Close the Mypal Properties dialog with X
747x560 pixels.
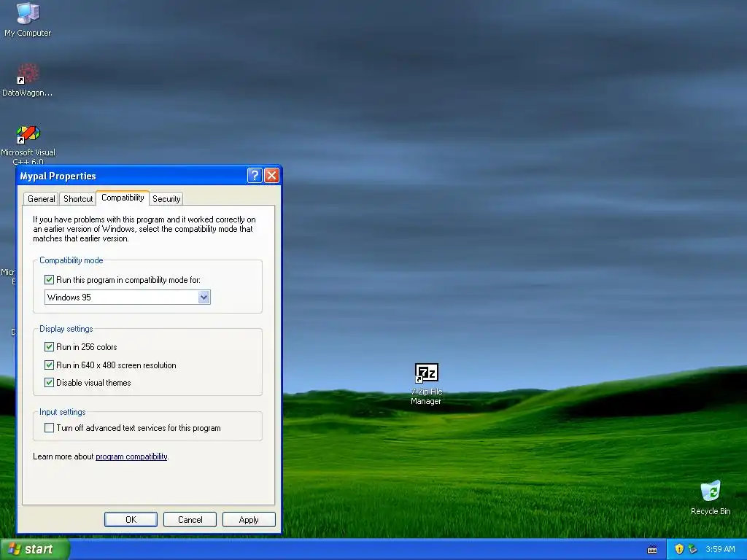point(271,176)
